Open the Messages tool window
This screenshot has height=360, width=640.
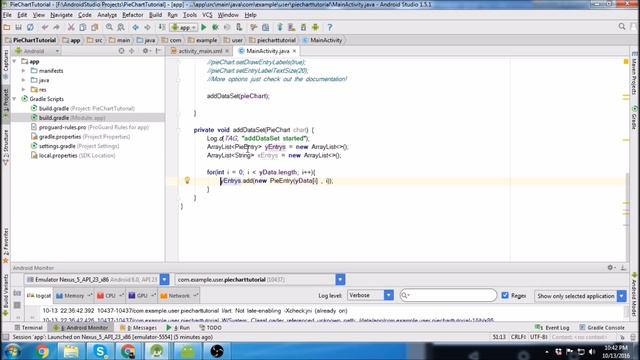138,327
